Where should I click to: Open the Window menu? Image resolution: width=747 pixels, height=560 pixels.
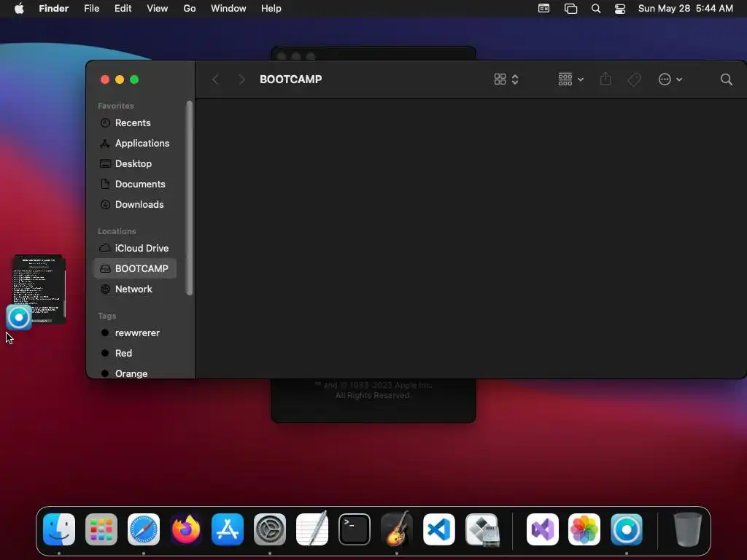228,9
